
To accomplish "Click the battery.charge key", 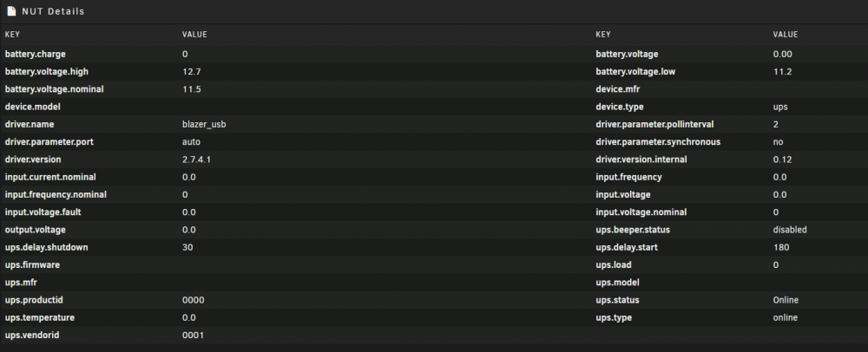I will point(35,54).
